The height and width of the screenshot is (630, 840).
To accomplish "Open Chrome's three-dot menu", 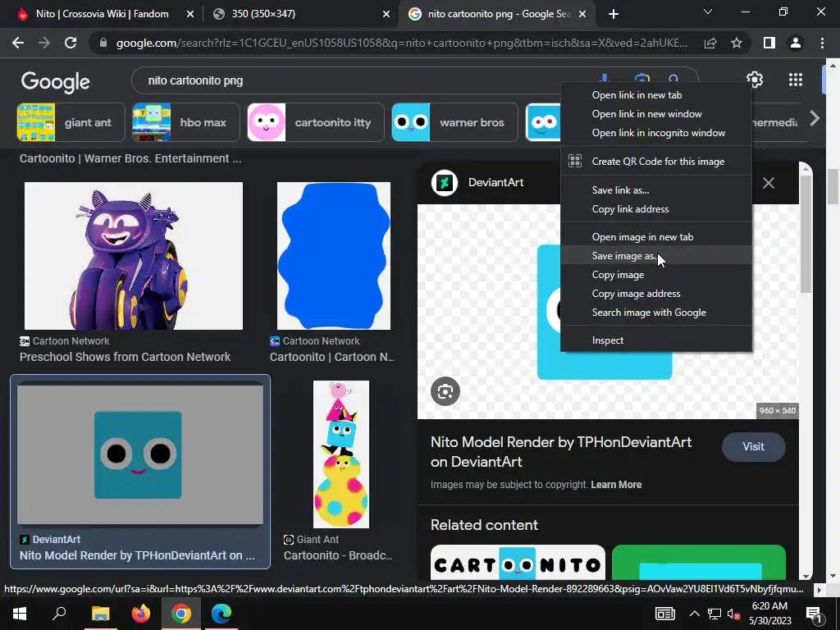I will [x=822, y=43].
